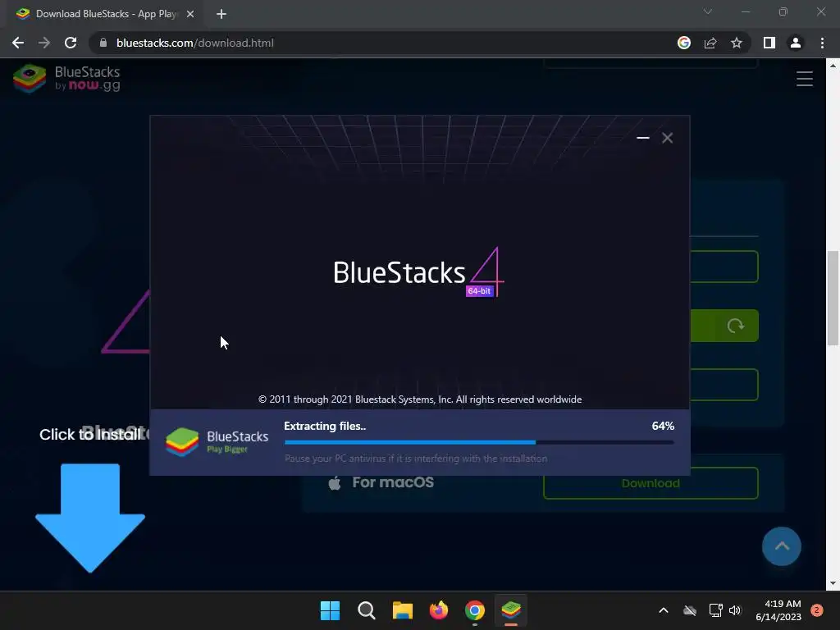The width and height of the screenshot is (840, 630).
Task: Open Chrome's three-dot menu
Action: [x=822, y=43]
